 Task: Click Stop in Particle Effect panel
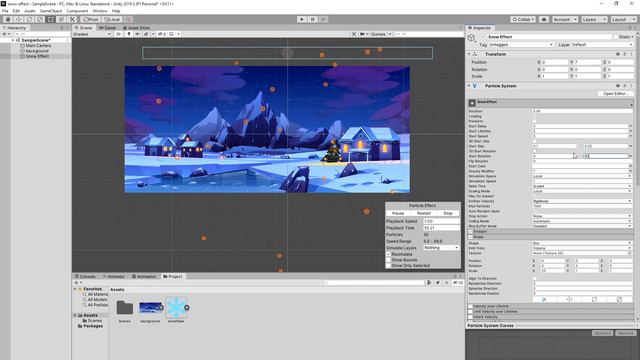tap(448, 213)
